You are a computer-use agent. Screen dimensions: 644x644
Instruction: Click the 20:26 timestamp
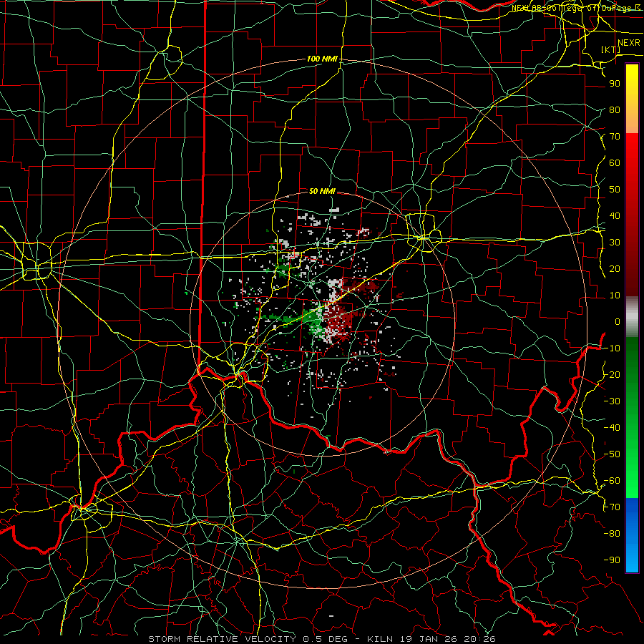click(x=481, y=639)
